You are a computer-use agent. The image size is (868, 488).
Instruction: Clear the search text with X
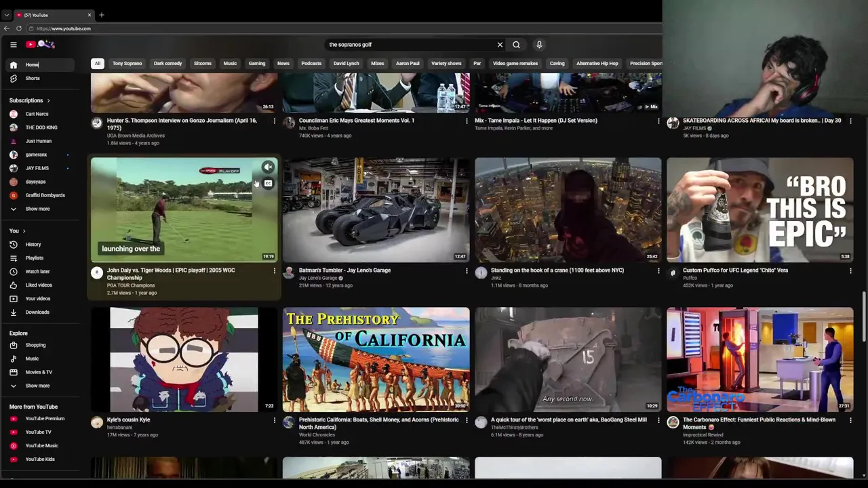coord(500,45)
